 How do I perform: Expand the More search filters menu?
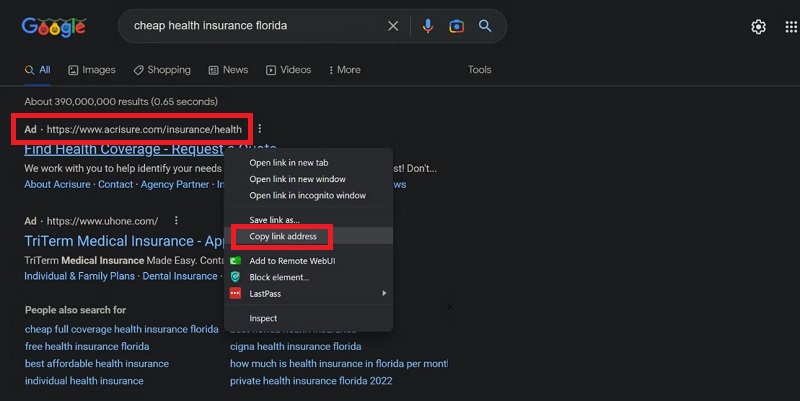[343, 70]
